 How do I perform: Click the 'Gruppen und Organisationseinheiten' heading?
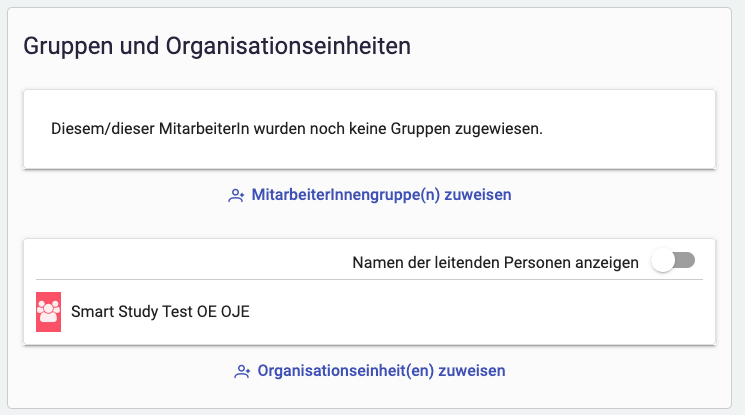[x=217, y=46]
